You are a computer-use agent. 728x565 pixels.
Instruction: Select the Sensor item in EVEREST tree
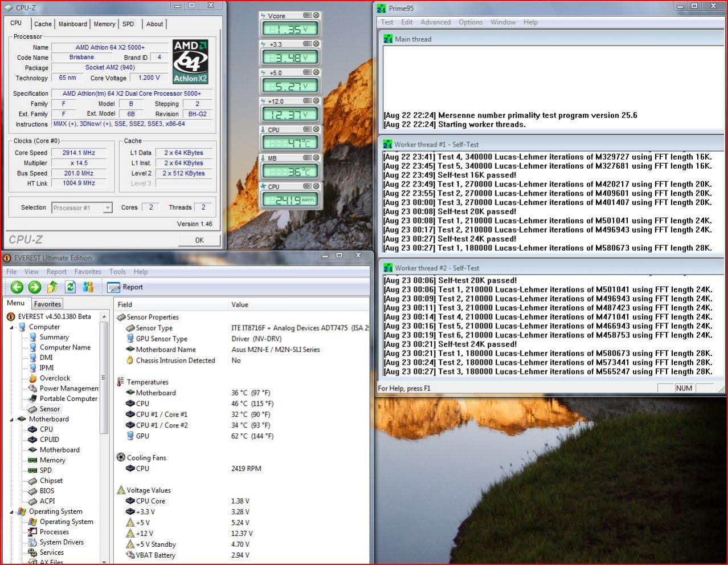click(50, 409)
